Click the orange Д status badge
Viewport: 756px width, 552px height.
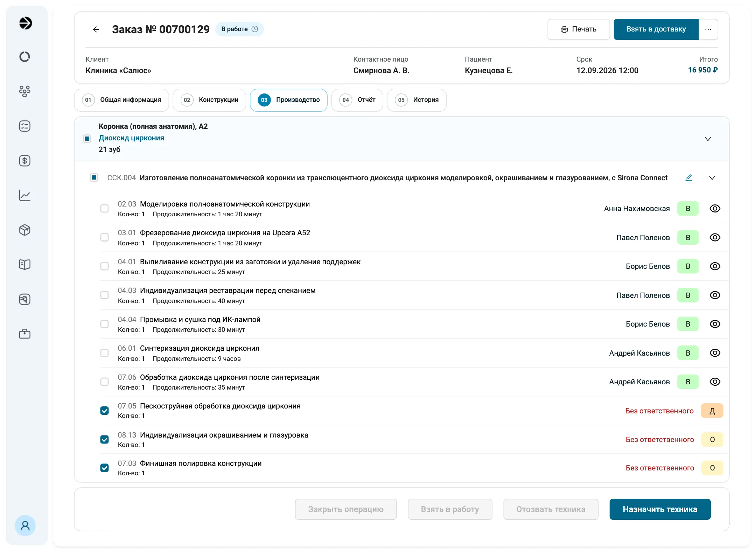click(x=712, y=411)
